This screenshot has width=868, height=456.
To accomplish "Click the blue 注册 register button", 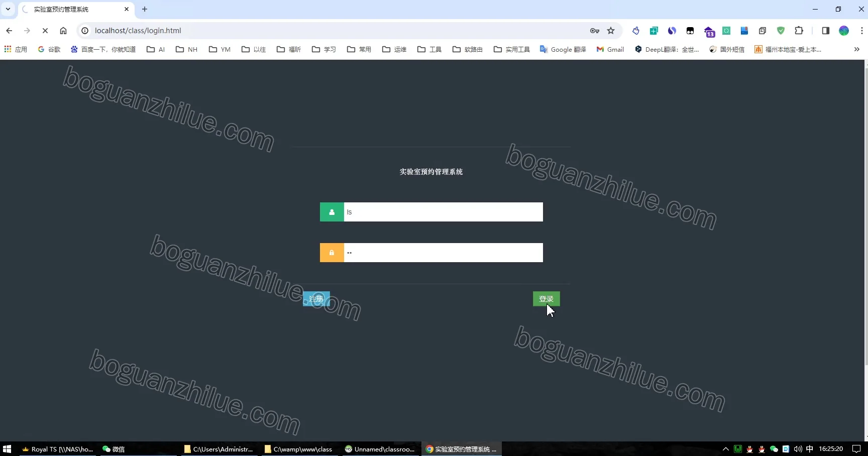I will (316, 299).
